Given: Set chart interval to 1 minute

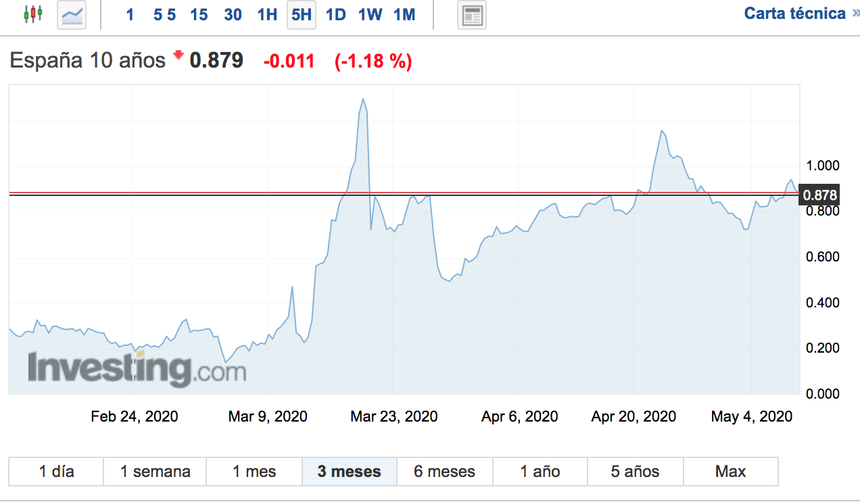Looking at the screenshot, I should (130, 15).
